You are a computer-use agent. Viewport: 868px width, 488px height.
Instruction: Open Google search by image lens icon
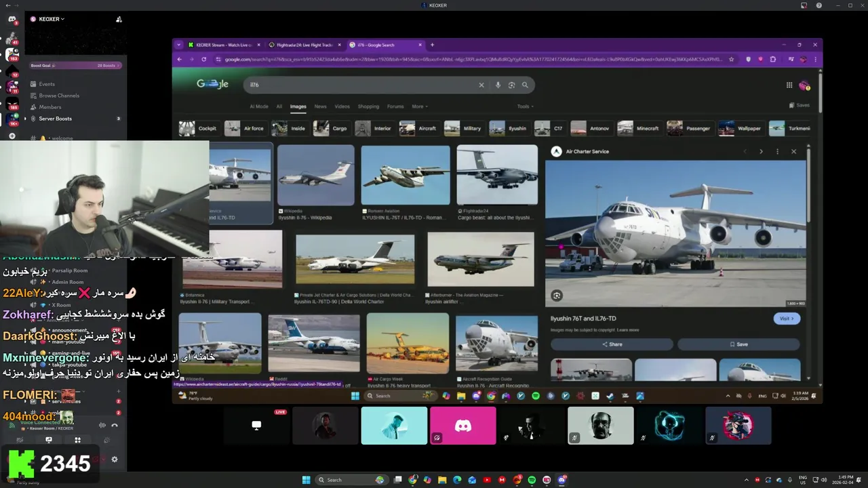coord(511,85)
